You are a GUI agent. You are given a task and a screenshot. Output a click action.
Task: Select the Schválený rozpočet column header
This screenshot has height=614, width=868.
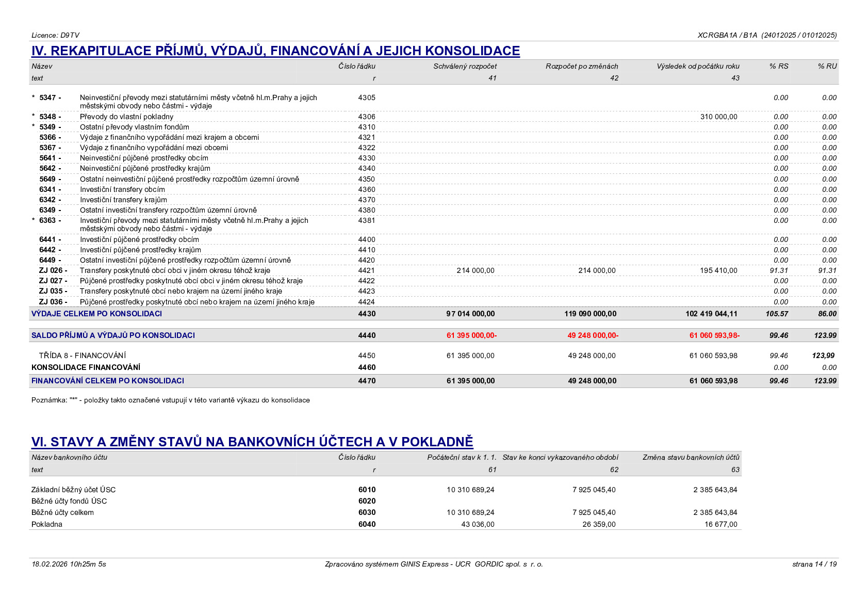click(465, 66)
